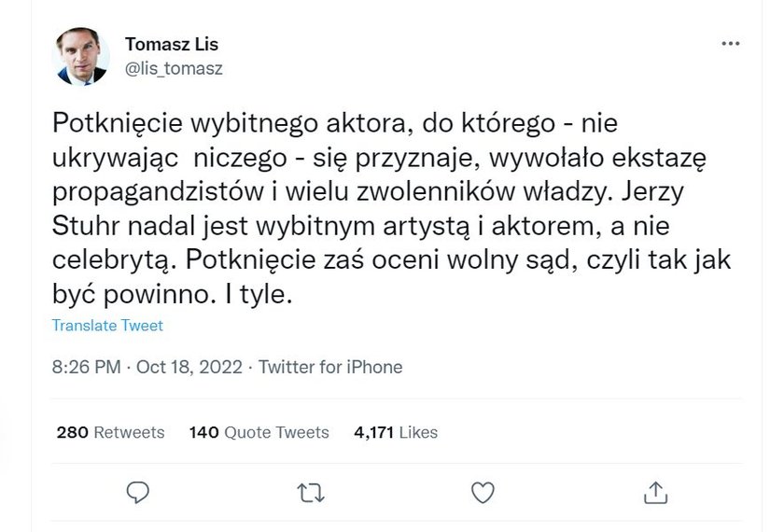Like the tweet with heart icon
This screenshot has width=784, height=532.
pyautogui.click(x=483, y=493)
